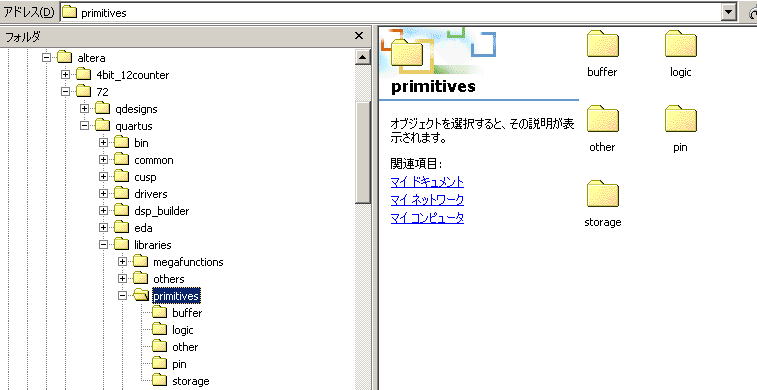Open the other folder in the right pane

pyautogui.click(x=603, y=119)
